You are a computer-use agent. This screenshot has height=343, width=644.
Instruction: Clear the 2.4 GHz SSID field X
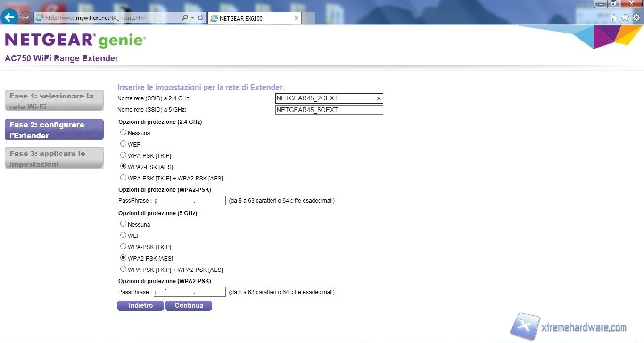379,98
